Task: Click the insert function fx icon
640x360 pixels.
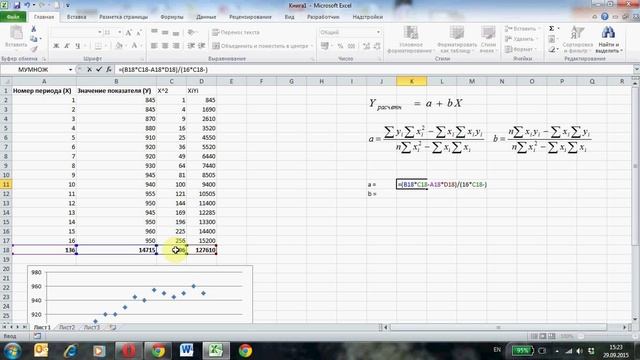Action: [x=109, y=70]
